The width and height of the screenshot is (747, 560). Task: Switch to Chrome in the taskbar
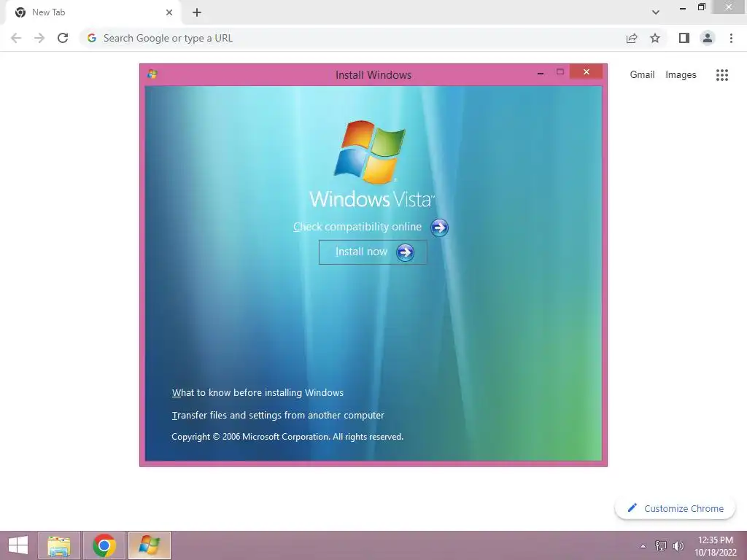click(x=104, y=545)
